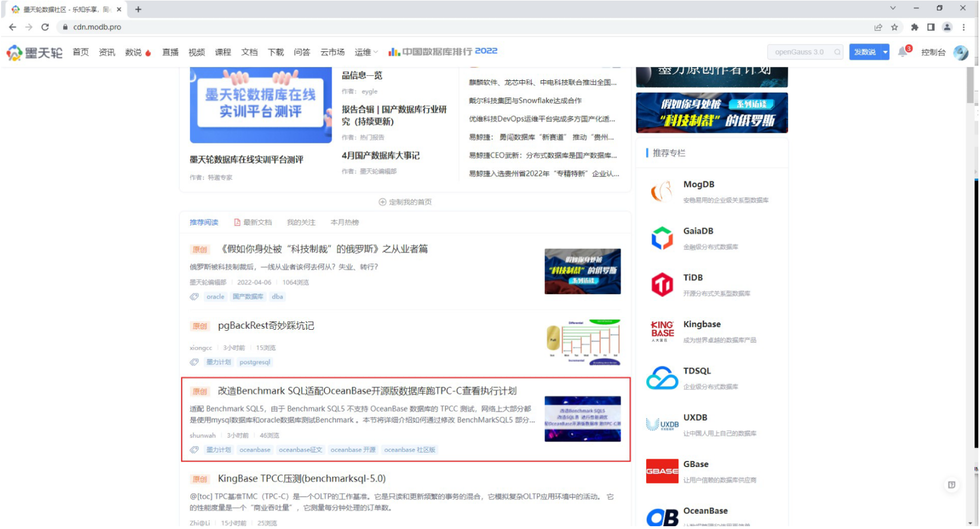Expand the 运维 menu
This screenshot has height=529, width=980.
point(366,52)
